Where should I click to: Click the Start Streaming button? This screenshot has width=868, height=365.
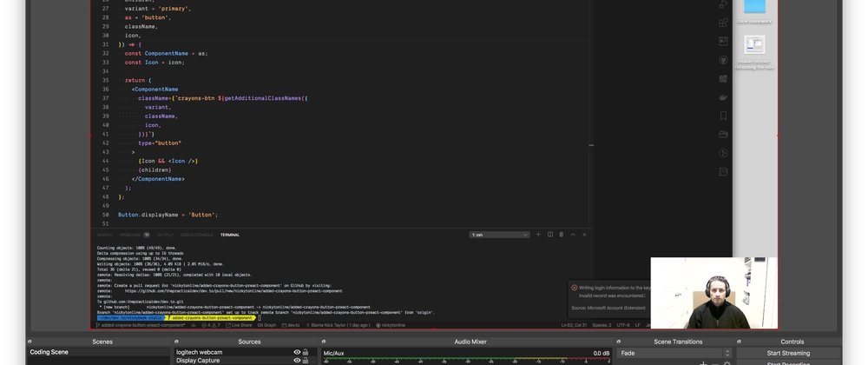[788, 354]
